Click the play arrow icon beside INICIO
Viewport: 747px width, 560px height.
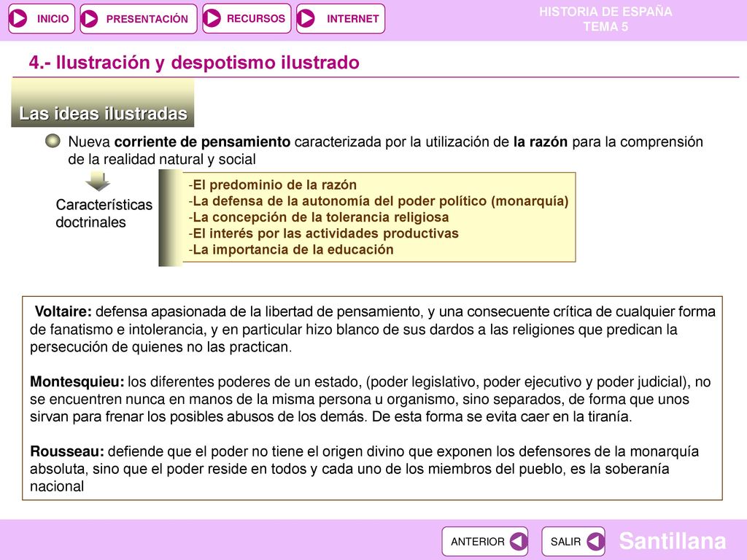18,18
